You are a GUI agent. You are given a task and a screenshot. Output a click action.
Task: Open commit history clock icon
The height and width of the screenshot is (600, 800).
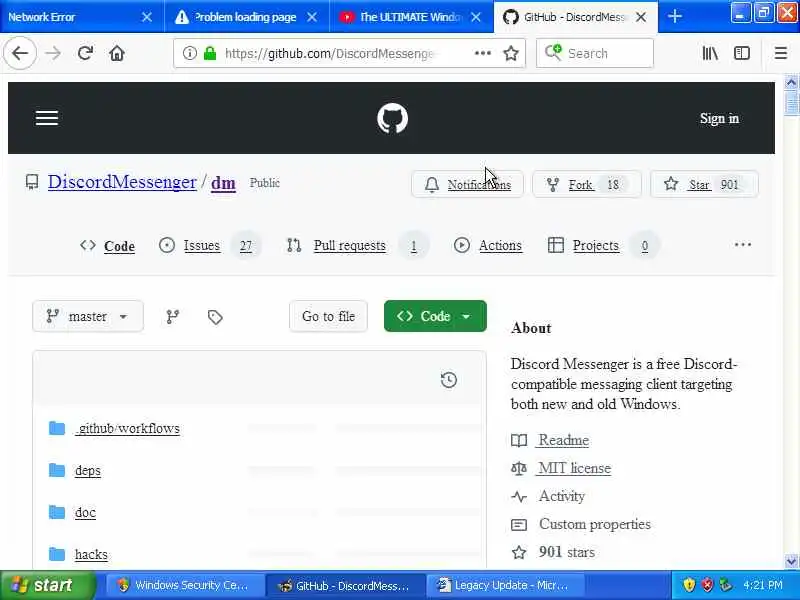[x=448, y=380]
